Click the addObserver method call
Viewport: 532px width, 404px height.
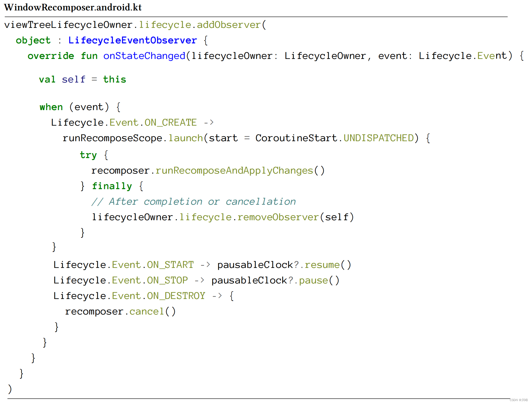click(x=229, y=25)
